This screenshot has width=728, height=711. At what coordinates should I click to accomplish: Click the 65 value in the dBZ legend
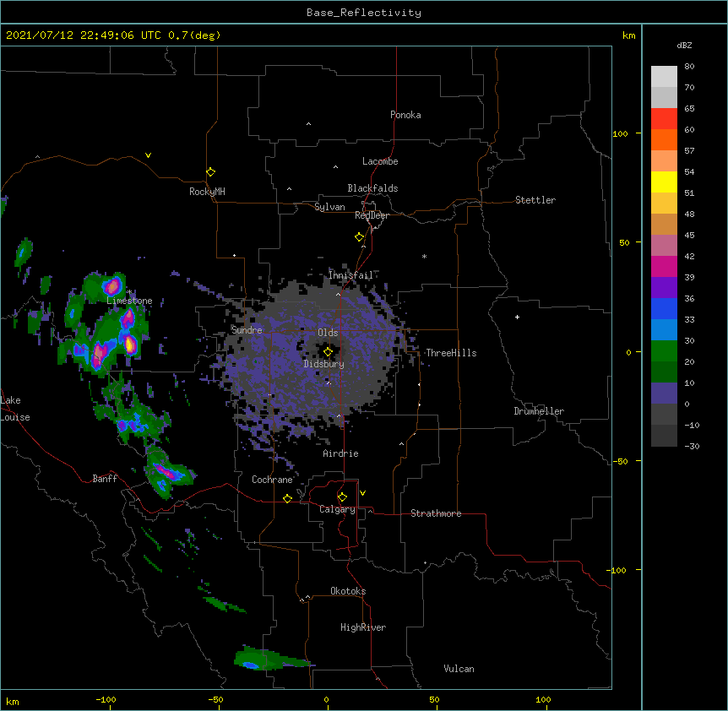click(x=689, y=108)
